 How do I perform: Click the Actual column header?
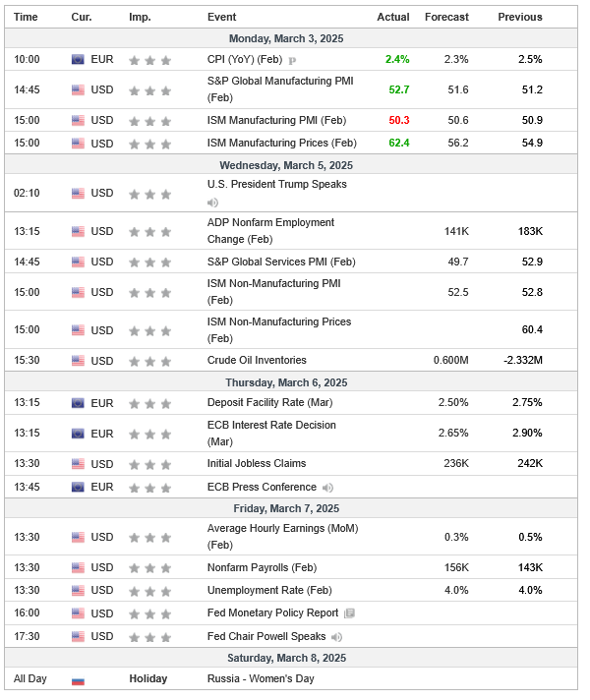click(x=393, y=17)
